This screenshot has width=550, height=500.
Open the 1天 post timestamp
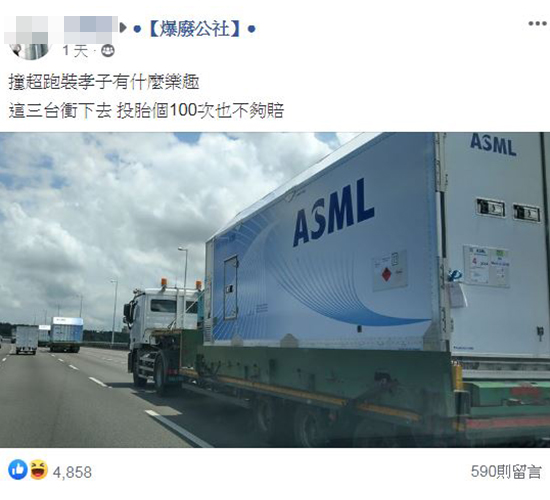75,51
